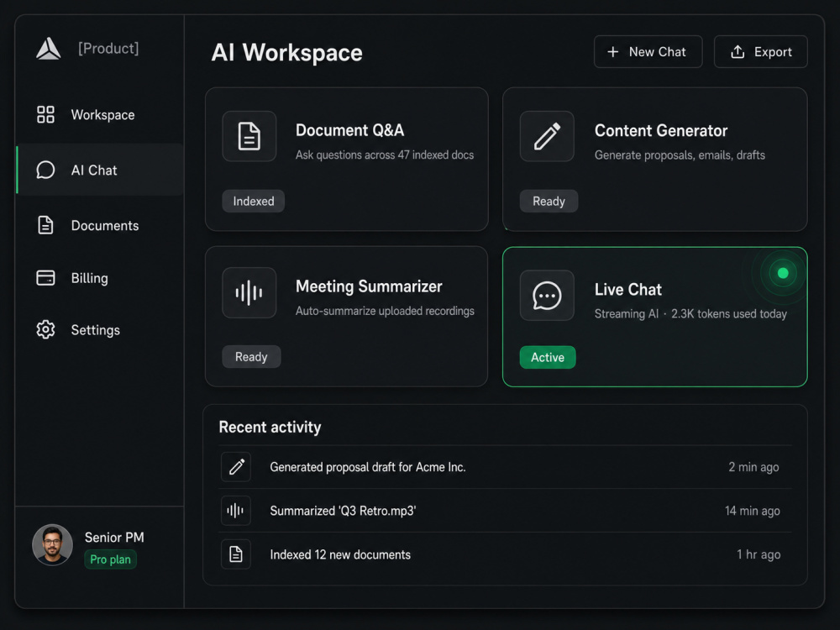Click the "1 hr ago" timestamp
The height and width of the screenshot is (630, 840).
tap(758, 554)
